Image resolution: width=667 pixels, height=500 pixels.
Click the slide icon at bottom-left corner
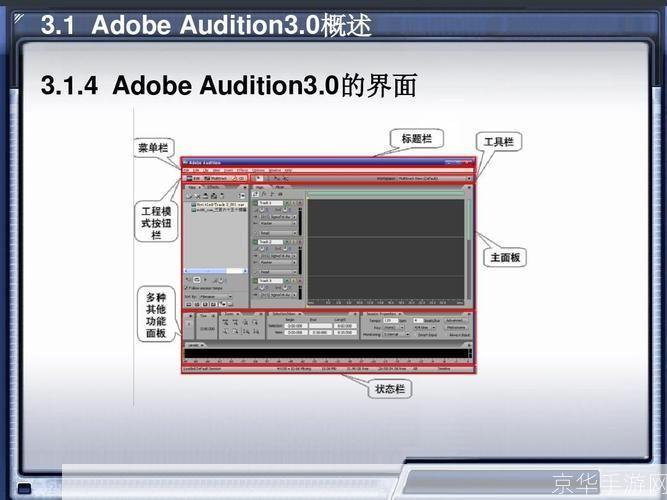point(25,489)
